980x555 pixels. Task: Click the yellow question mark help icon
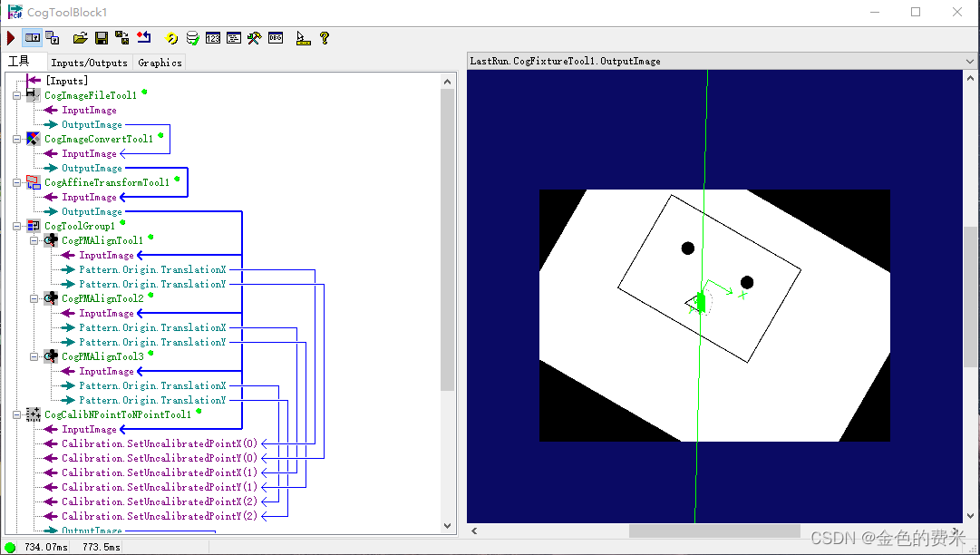click(324, 38)
